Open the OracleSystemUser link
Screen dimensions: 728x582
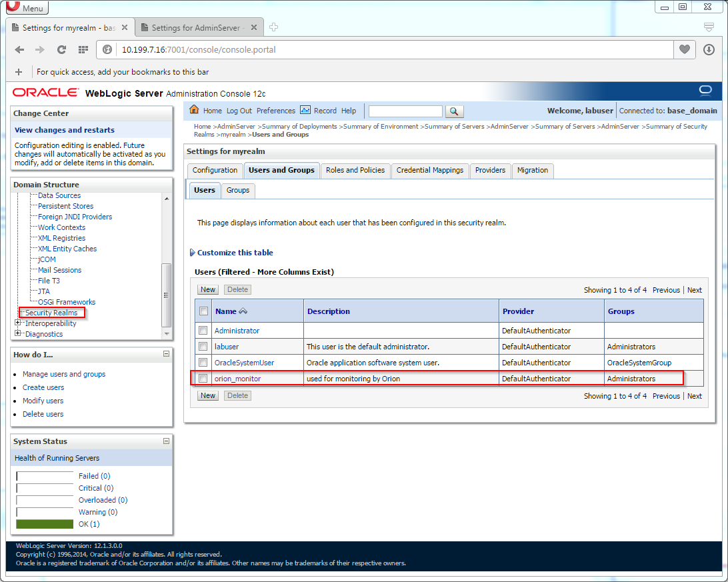coord(244,363)
